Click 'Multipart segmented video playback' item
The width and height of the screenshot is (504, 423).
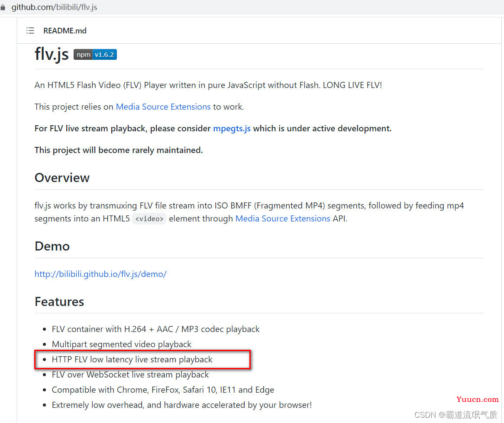tap(122, 344)
